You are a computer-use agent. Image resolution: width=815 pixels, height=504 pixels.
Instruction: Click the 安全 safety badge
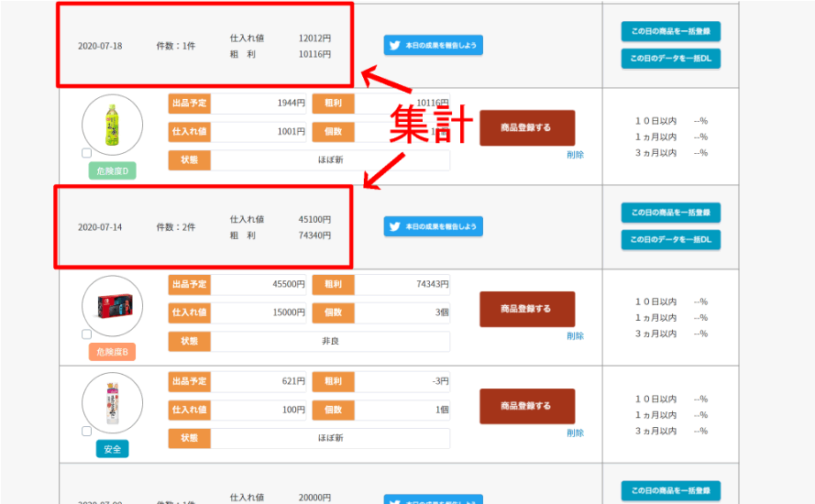(x=112, y=449)
